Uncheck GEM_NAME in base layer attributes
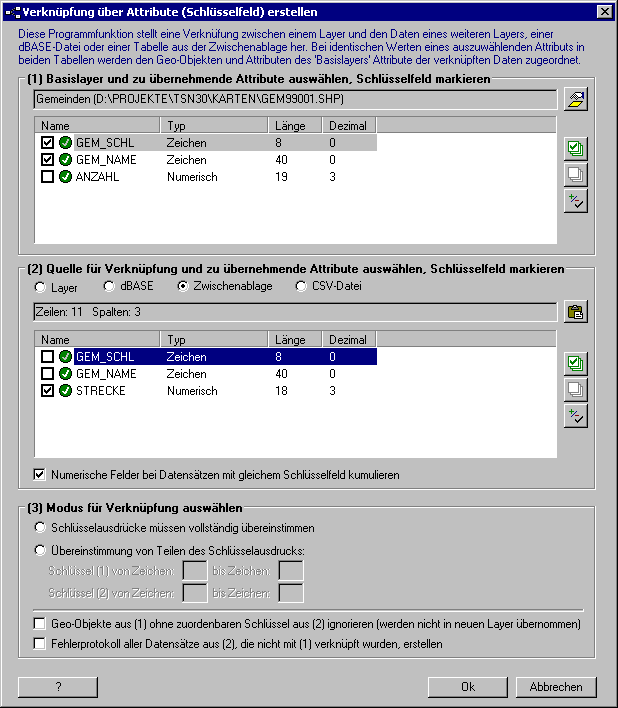The image size is (618, 708). (47, 160)
